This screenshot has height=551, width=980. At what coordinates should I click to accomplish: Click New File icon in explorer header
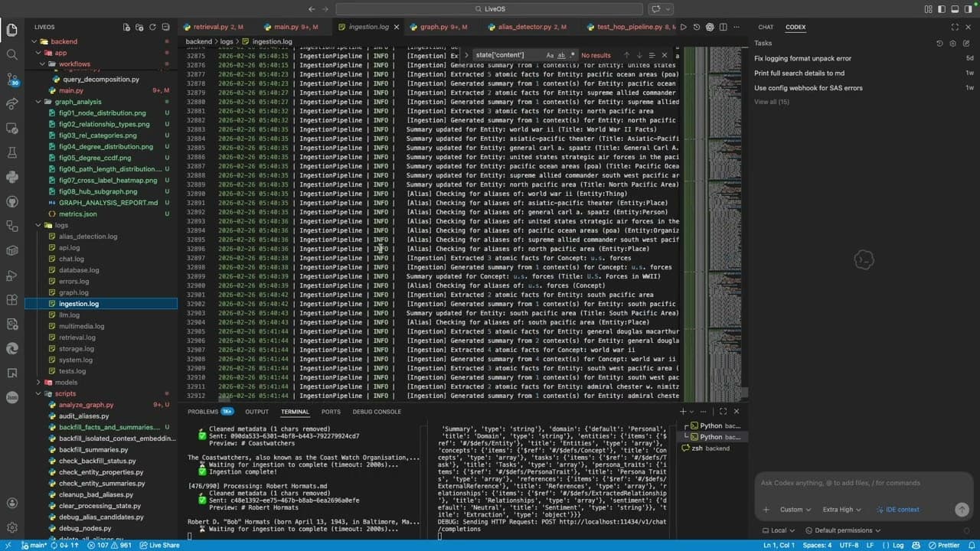[x=127, y=27]
